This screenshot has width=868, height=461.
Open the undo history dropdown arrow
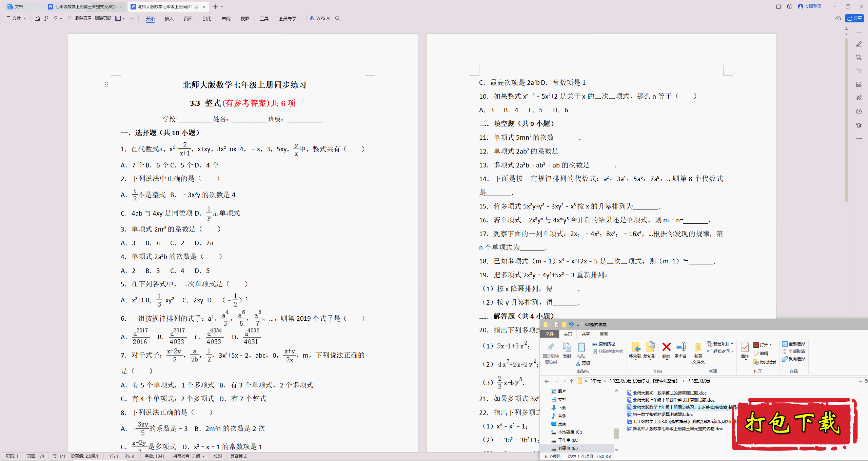click(61, 18)
